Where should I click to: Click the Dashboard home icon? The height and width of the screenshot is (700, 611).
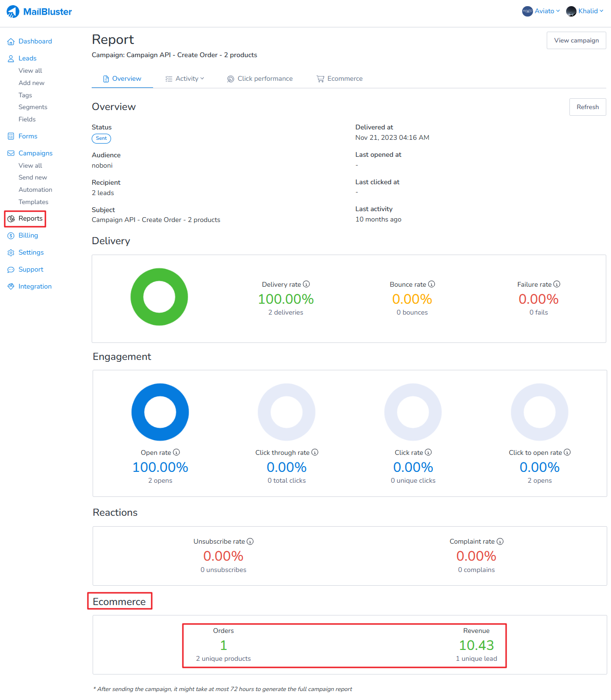tap(11, 42)
